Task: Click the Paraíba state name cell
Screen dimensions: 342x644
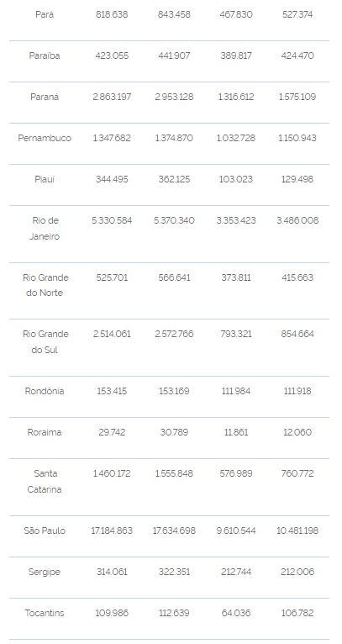Action: 45,55
